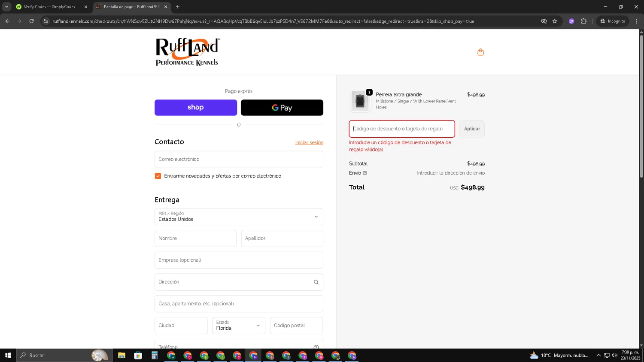
Task: Click the Empresa (opcional) field
Action: [x=239, y=260]
